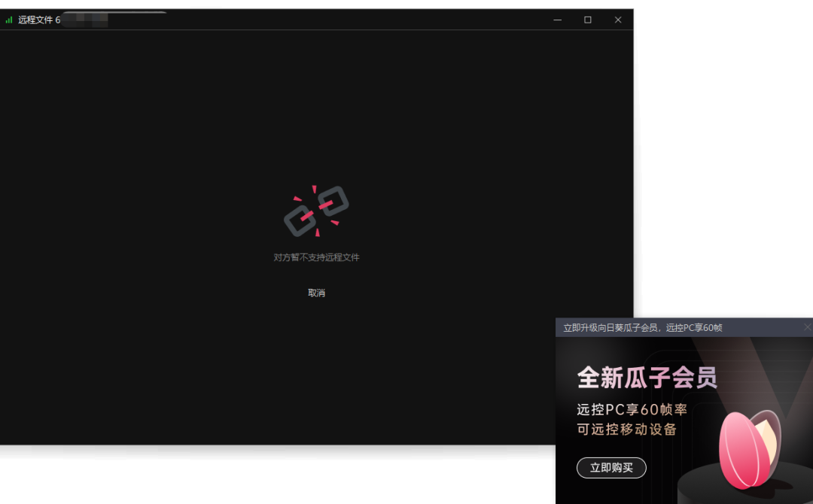This screenshot has height=504, width=813.
Task: Click the 对方暂不支持远程文件 error message
Action: coord(316,257)
